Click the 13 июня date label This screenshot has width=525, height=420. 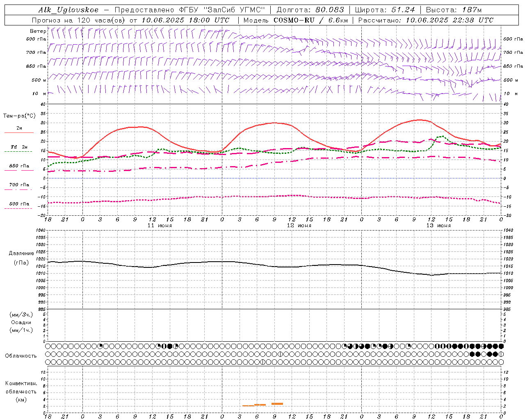438,226
